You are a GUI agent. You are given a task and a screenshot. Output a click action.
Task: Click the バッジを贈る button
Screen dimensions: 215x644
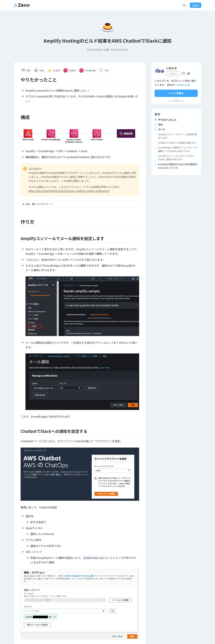pyautogui.click(x=176, y=93)
